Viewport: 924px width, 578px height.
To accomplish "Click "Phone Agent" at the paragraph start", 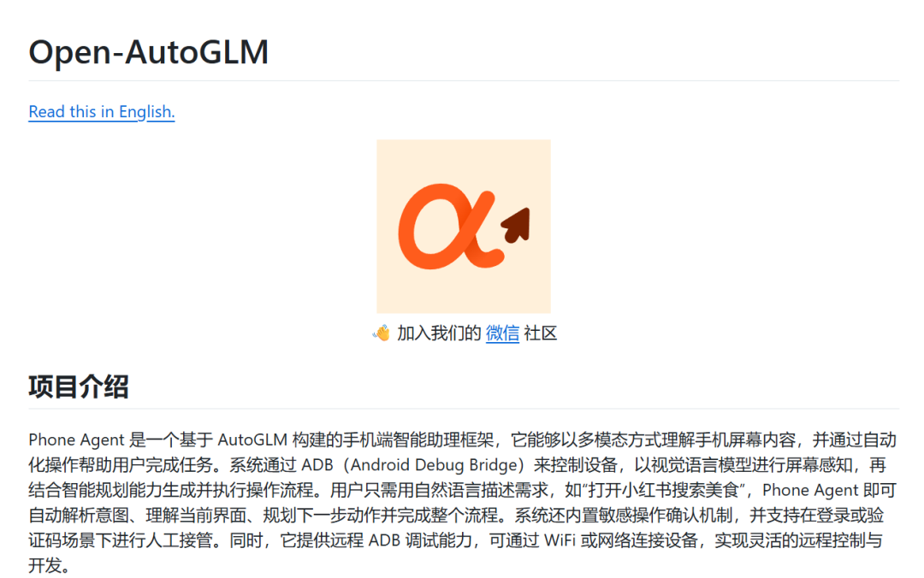I will click(77, 439).
